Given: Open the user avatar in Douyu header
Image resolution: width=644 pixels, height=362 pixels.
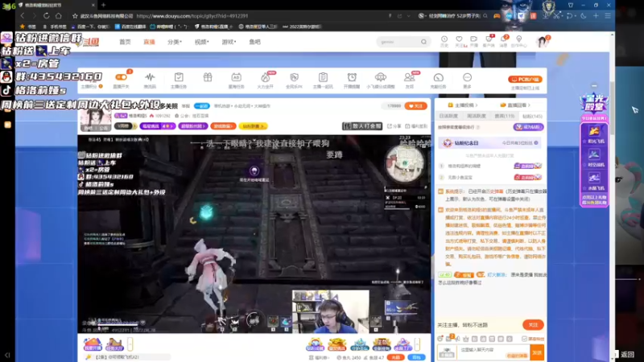Looking at the screenshot, I should pos(542,42).
